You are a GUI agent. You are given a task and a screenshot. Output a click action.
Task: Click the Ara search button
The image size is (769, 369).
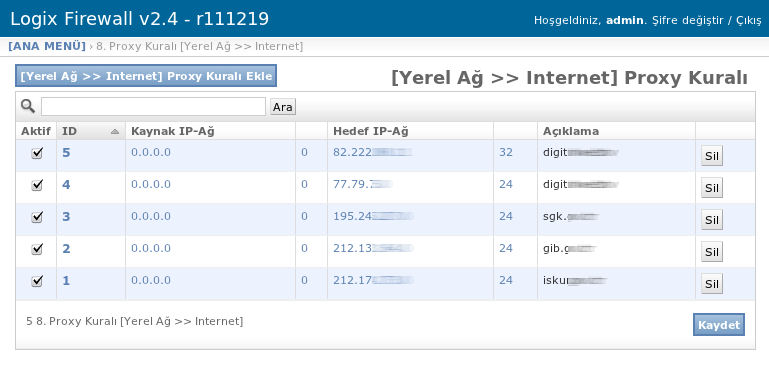tap(283, 106)
